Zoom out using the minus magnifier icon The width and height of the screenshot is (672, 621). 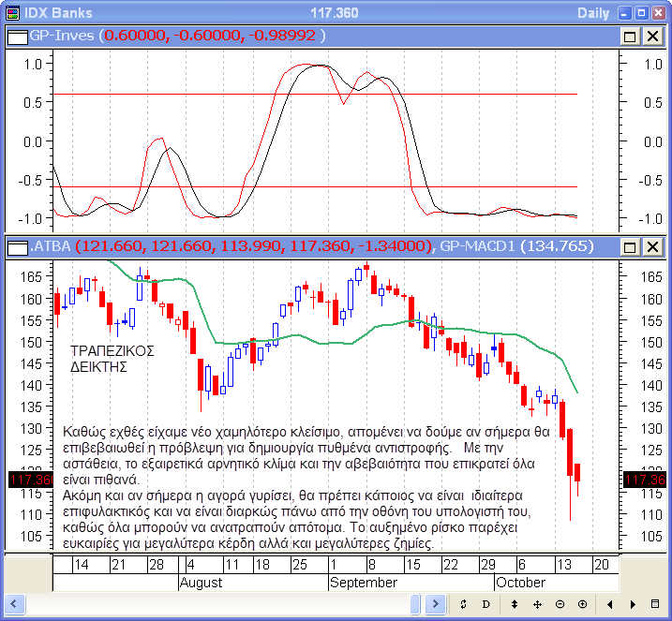(560, 604)
